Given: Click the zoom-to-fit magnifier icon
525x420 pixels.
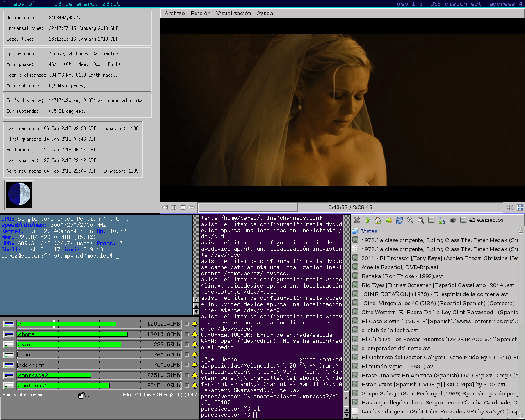Looking at the screenshot, I should coord(421,220).
